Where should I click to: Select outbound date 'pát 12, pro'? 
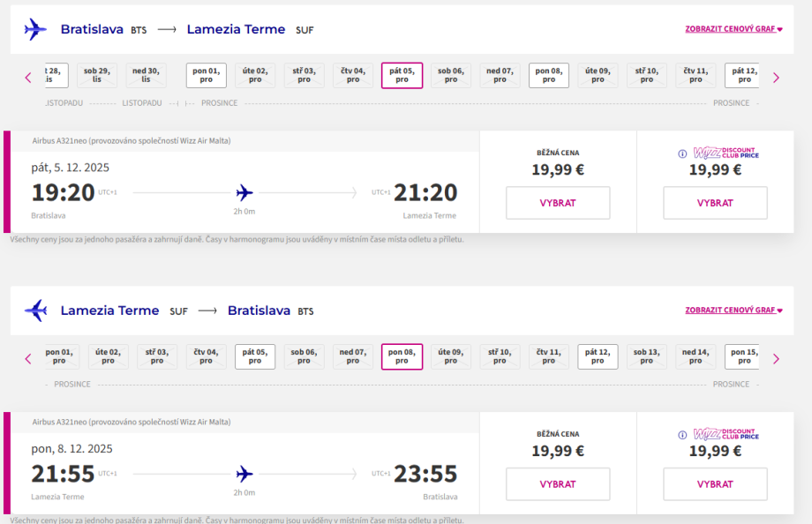pyautogui.click(x=743, y=76)
